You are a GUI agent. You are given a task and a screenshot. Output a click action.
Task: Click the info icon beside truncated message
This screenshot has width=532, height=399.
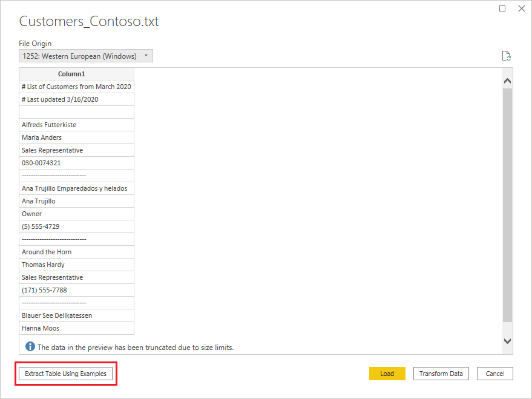coord(30,346)
